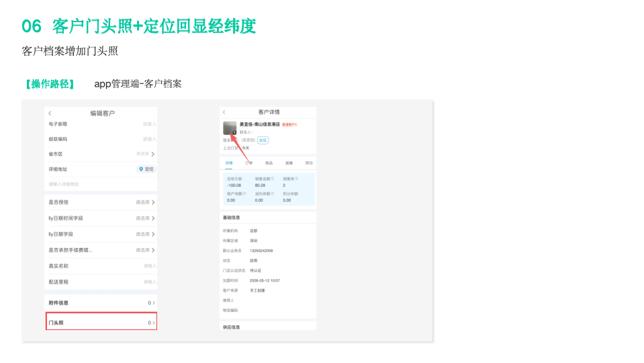
Task: Click the 客户来源 value 手工创建
Action: click(257, 290)
